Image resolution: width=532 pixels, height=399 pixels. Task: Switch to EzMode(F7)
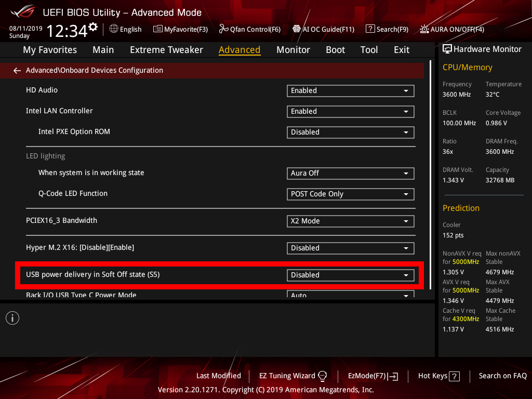[x=373, y=376]
